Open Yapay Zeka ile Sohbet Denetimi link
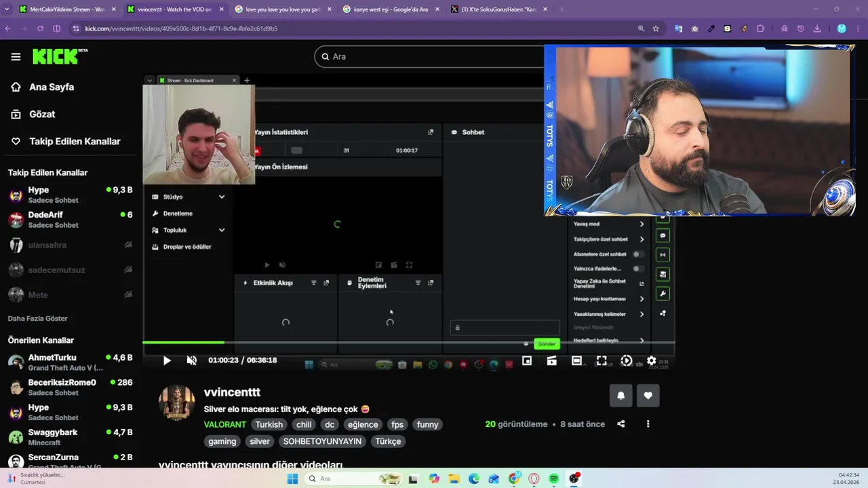 click(x=609, y=283)
